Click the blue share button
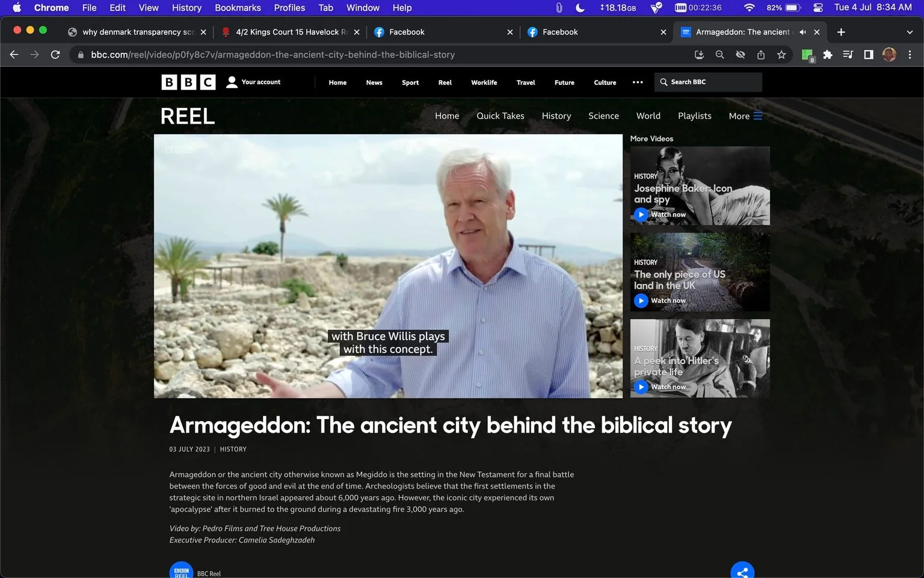The width and height of the screenshot is (924, 578). point(742,571)
